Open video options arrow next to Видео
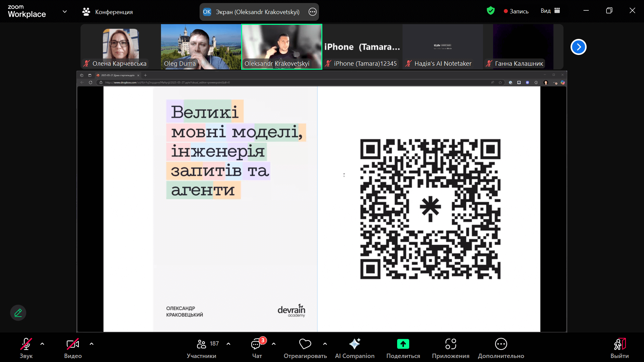The width and height of the screenshot is (644, 362). pyautogui.click(x=92, y=344)
